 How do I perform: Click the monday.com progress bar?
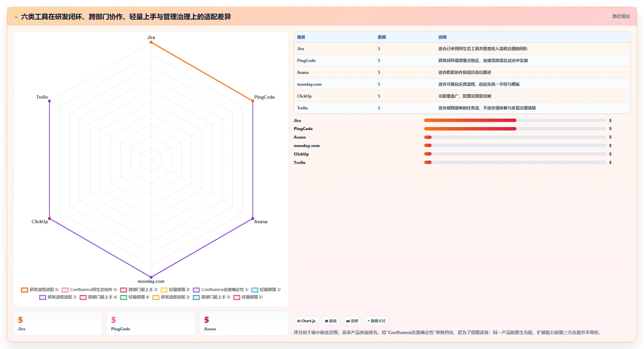515,146
